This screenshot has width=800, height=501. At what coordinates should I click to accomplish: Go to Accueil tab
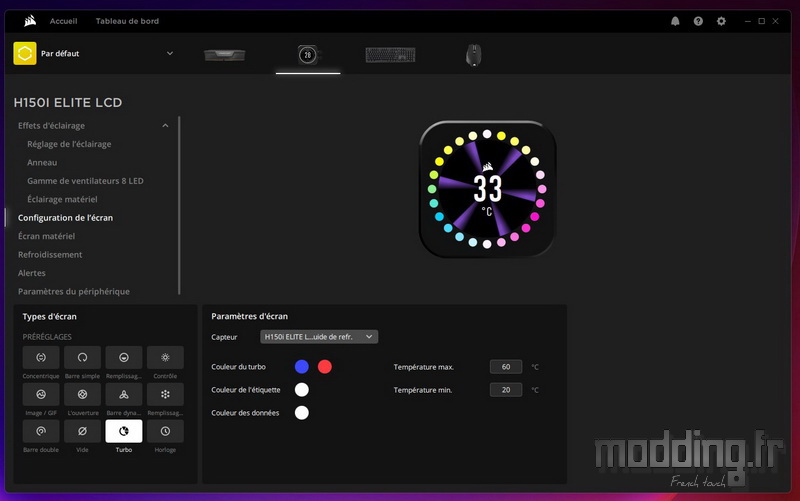click(x=63, y=21)
